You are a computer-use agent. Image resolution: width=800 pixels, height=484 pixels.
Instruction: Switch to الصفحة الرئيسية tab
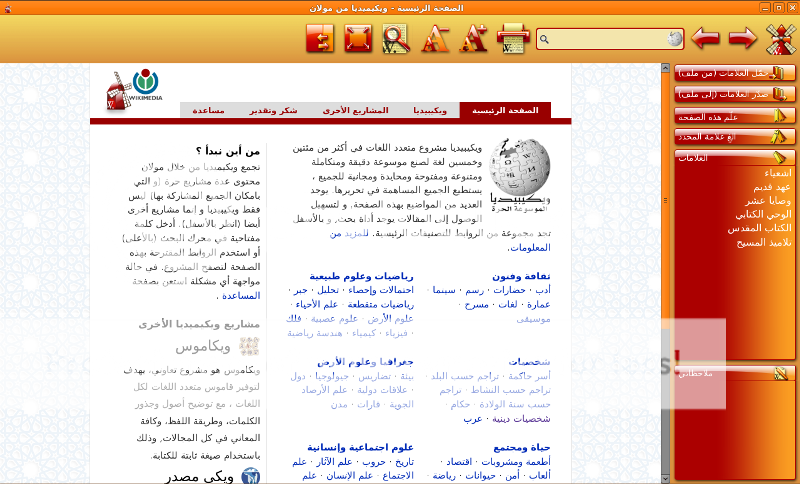point(505,110)
